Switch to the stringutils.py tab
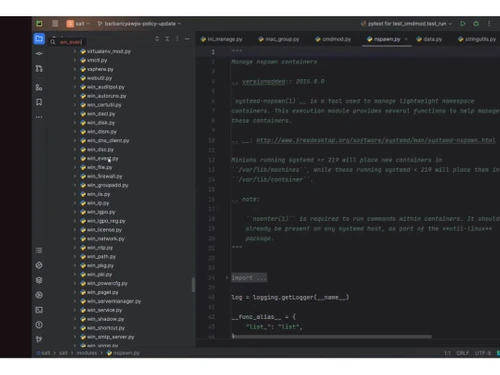The height and width of the screenshot is (375, 500). pos(477,39)
